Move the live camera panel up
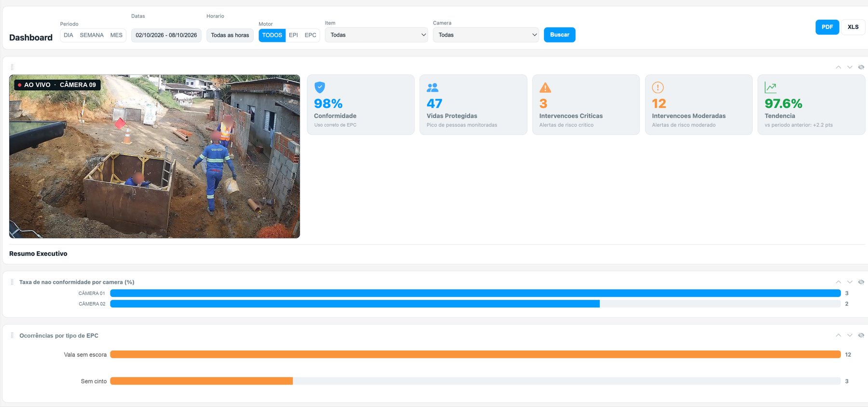868x407 pixels. point(839,67)
